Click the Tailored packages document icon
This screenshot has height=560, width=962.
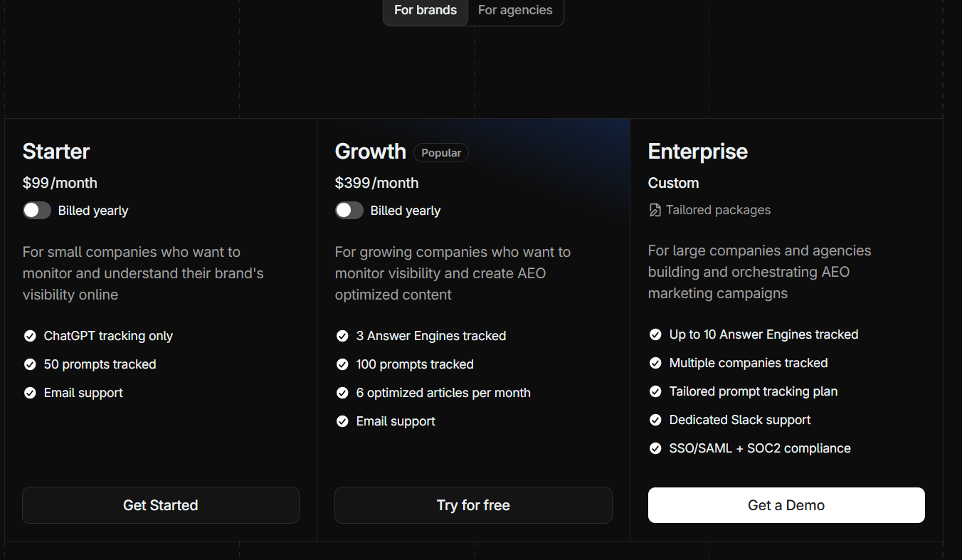click(x=655, y=210)
